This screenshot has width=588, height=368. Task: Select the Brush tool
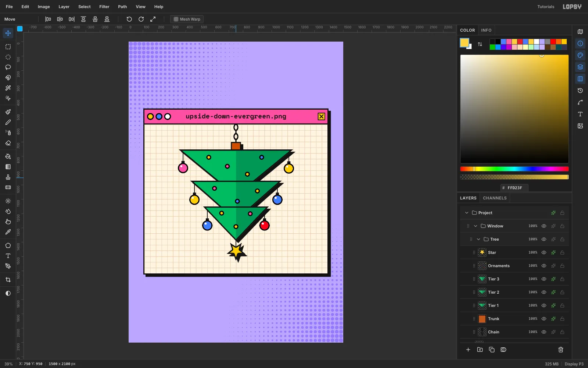pos(8,112)
